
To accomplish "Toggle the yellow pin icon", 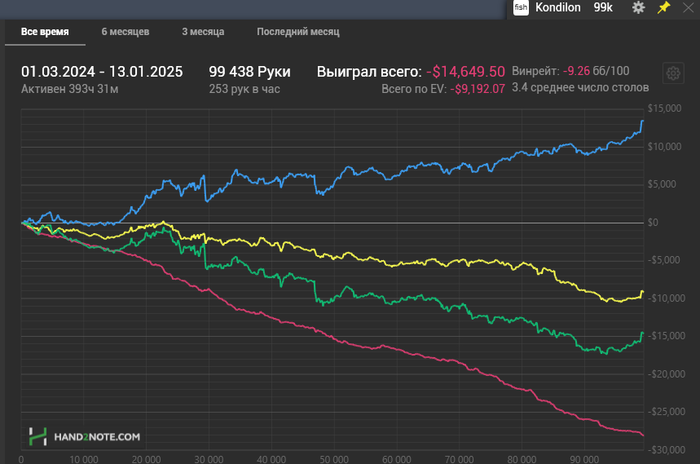I will tap(664, 7).
